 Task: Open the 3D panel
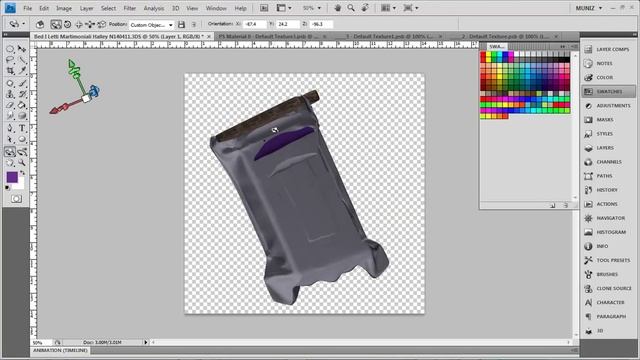[x=609, y=331]
